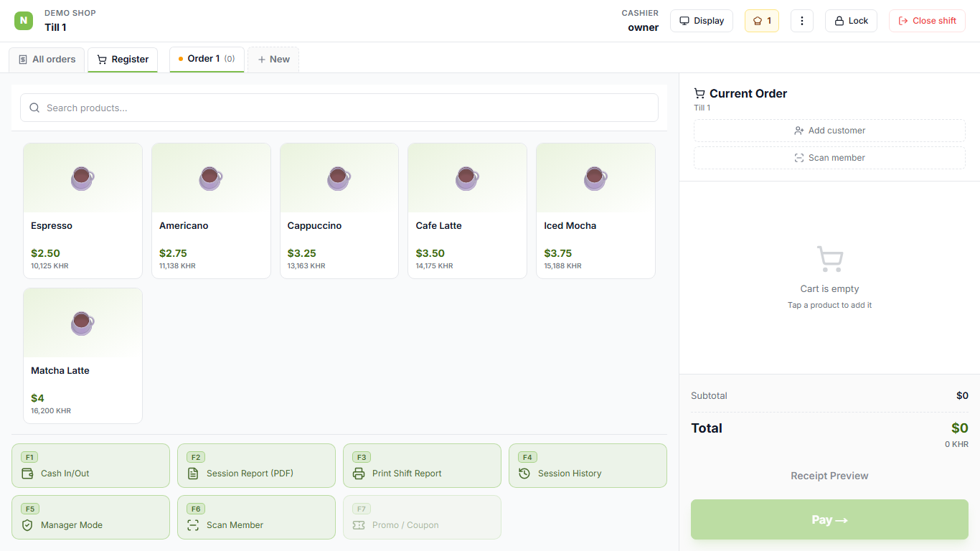Click the 16,200 KHR price text
This screenshot has width=980, height=551.
[x=51, y=411]
